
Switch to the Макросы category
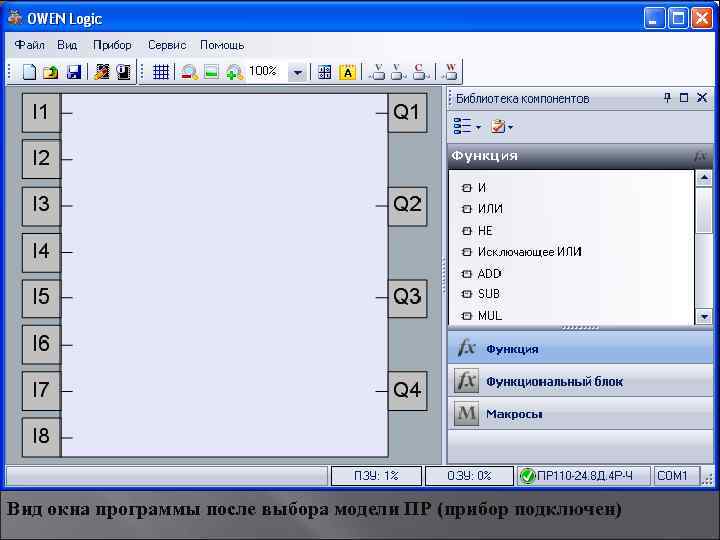click(x=580, y=413)
